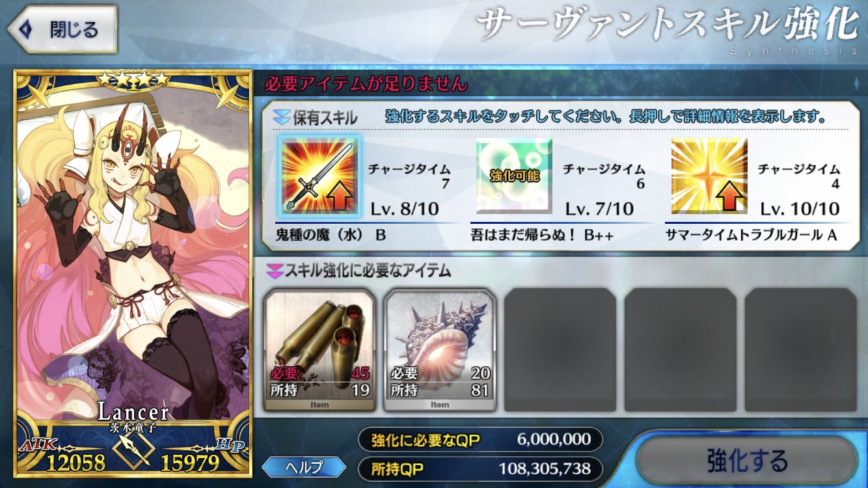Select the golden star skill icon

(709, 176)
